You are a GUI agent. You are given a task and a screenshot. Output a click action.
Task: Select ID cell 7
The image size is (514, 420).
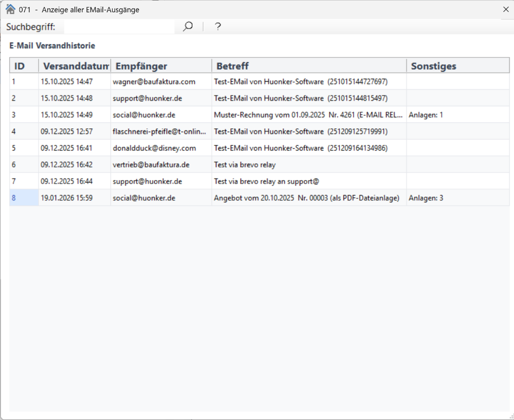tap(24, 181)
